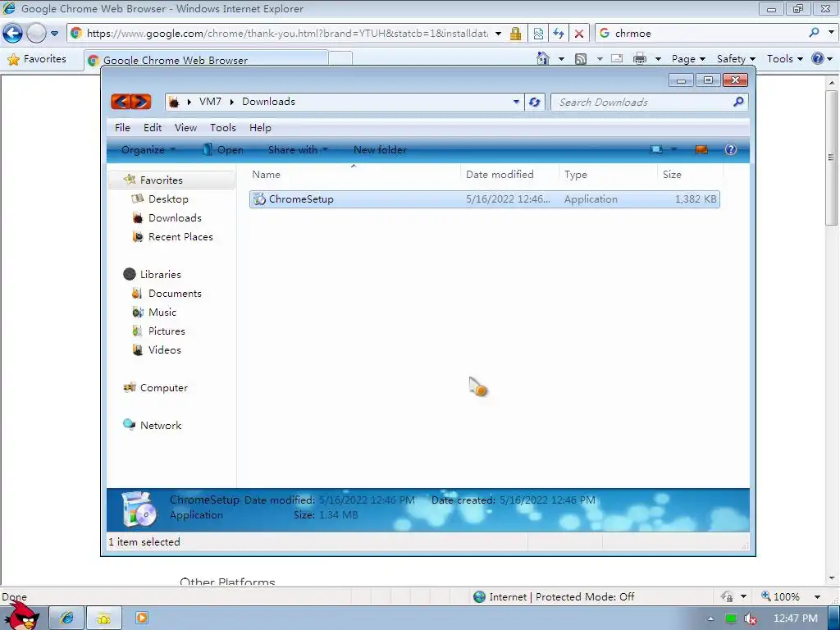This screenshot has width=840, height=630.
Task: Open search provider dropdown arrow
Action: click(x=831, y=33)
